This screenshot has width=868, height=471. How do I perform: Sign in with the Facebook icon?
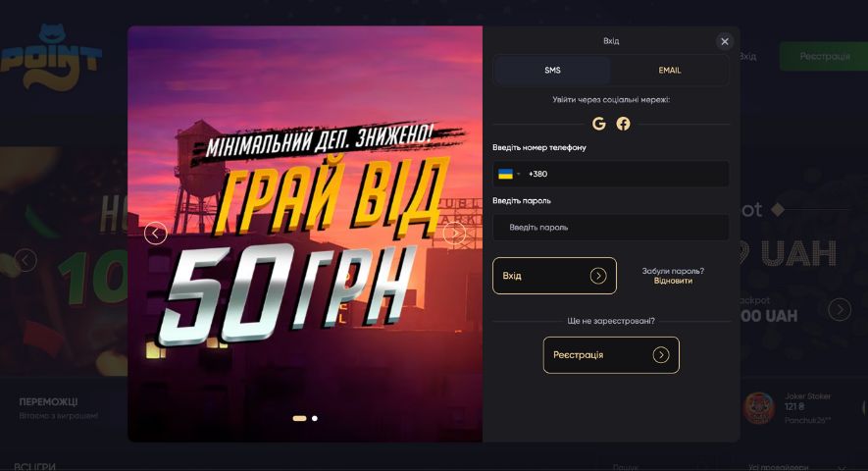click(624, 124)
